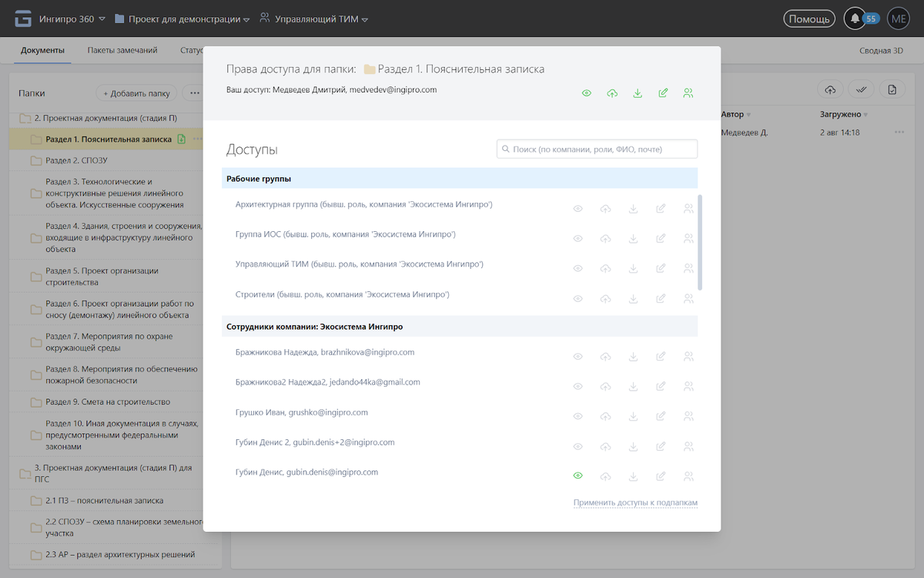924x578 pixels.
Task: Click edit permission icon for Архитектурная группа
Action: coord(661,209)
